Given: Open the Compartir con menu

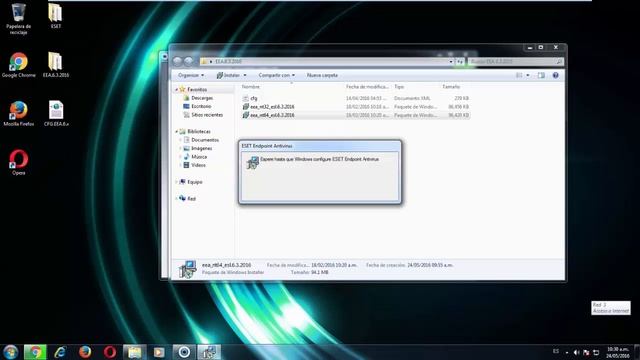Looking at the screenshot, I should [x=276, y=75].
